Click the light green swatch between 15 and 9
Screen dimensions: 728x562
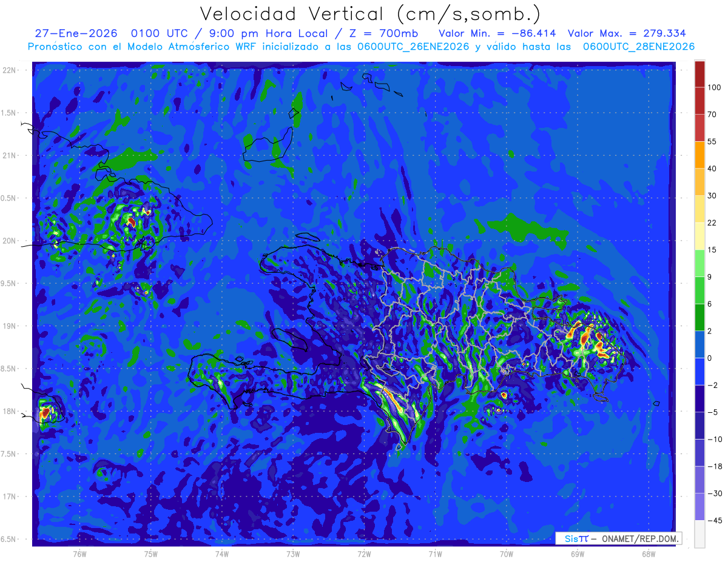point(699,263)
